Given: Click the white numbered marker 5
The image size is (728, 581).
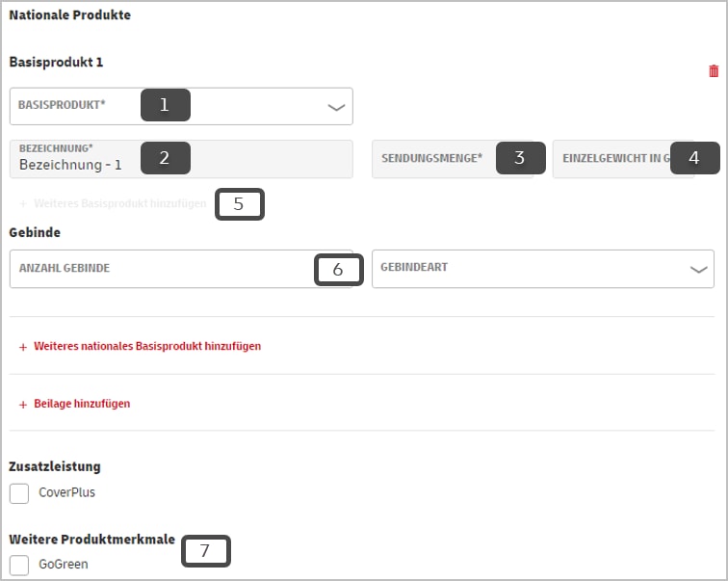Looking at the screenshot, I should click(239, 204).
